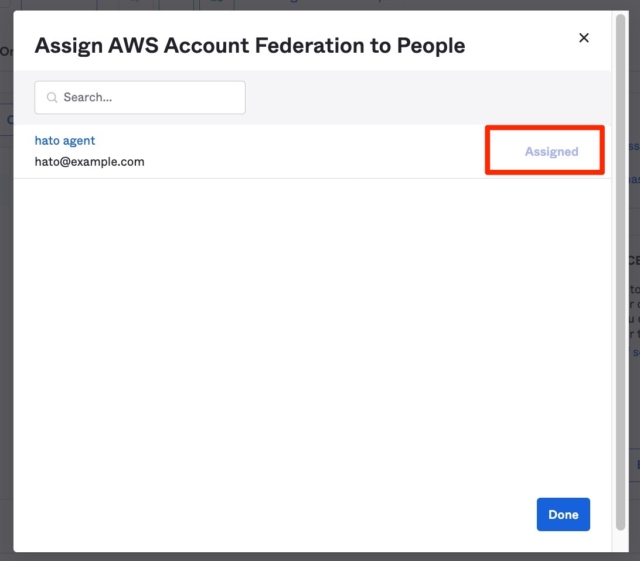Click the magnifier icon in search box
Screen dimensions: 640x561
click(52, 97)
